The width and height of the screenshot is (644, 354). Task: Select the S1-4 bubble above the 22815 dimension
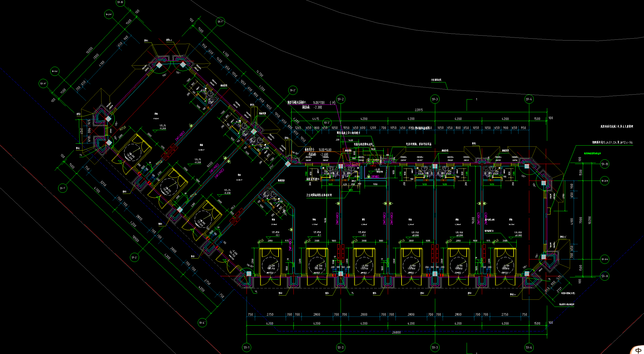point(529,99)
